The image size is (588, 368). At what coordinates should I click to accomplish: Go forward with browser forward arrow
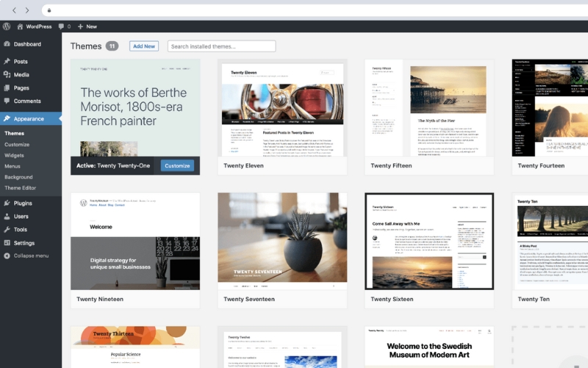[x=27, y=10]
